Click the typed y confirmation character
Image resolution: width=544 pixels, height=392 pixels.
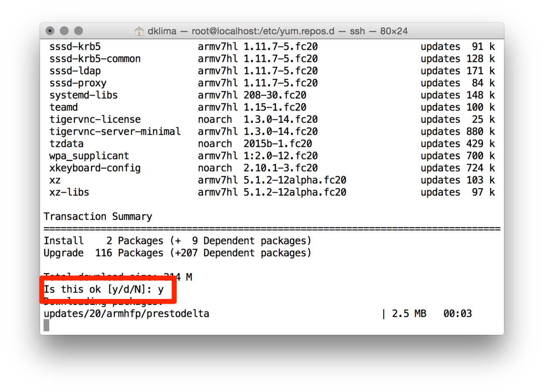[x=162, y=289]
